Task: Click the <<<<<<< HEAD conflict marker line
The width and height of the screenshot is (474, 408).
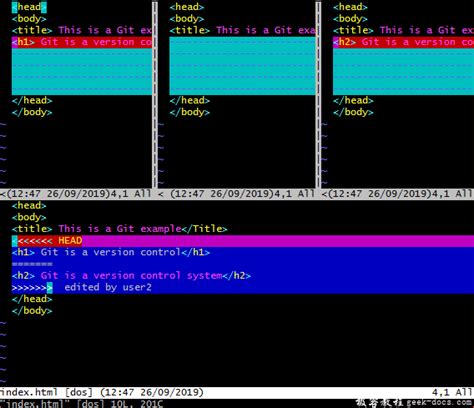Action: [x=243, y=241]
